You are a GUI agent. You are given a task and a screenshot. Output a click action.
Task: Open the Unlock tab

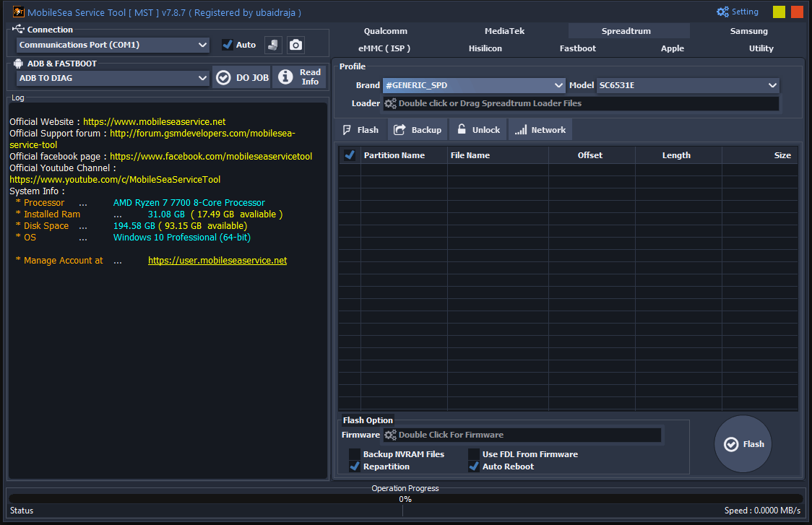[x=478, y=129]
